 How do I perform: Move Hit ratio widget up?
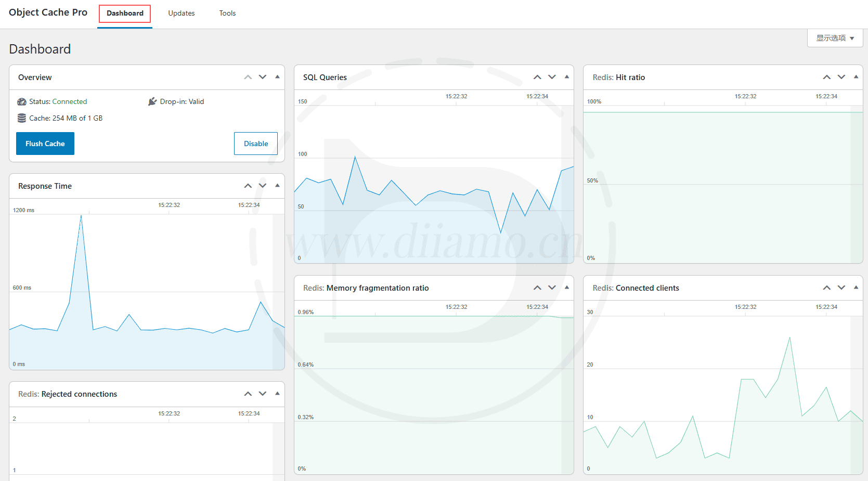click(x=826, y=77)
